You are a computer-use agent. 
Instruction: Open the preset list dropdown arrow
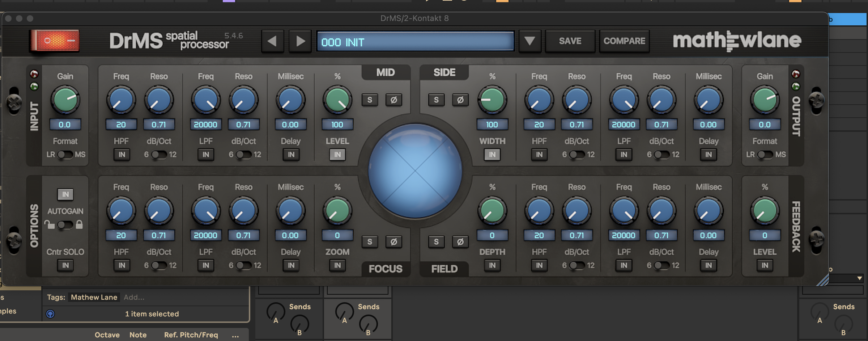click(529, 41)
